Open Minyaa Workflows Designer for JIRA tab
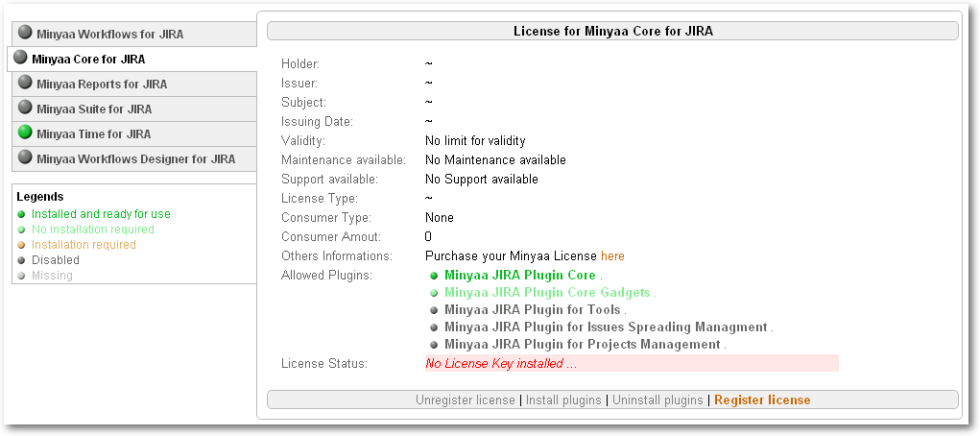 point(134,158)
